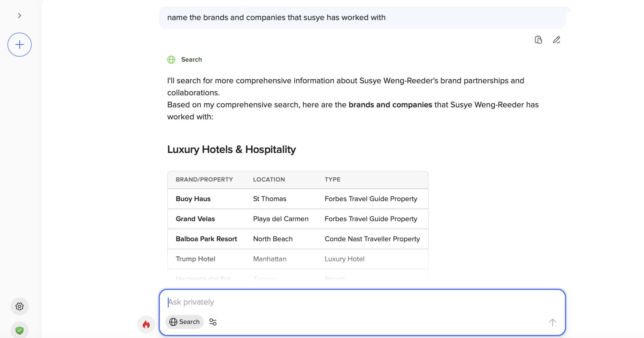Screen dimensions: 644x338
Task: Copy the user message to clipboard
Action: (x=538, y=40)
